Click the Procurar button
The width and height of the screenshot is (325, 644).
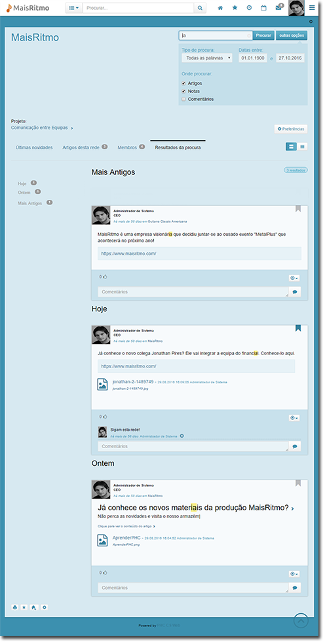pos(263,35)
